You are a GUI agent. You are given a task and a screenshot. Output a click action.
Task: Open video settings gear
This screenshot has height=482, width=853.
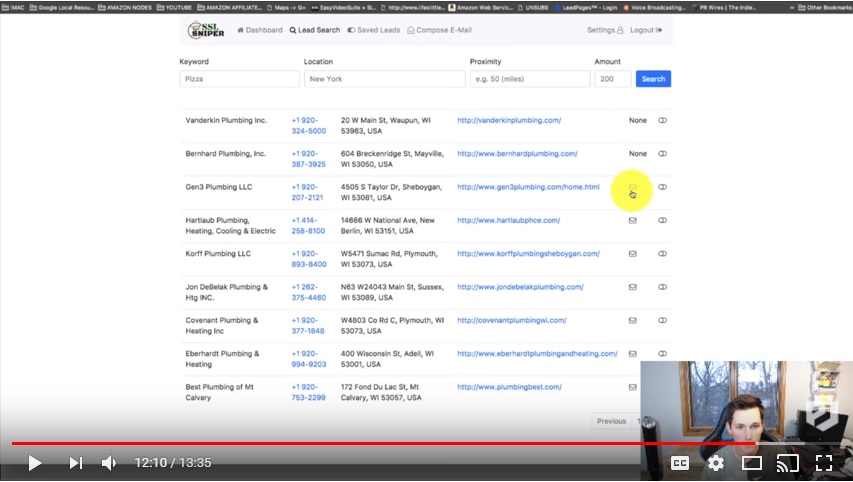pos(716,463)
